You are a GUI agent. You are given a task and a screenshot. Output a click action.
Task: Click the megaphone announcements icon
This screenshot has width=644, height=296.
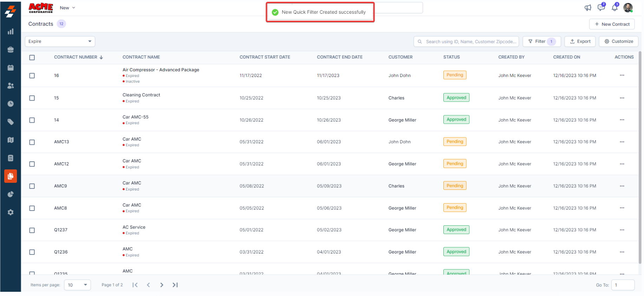point(588,8)
